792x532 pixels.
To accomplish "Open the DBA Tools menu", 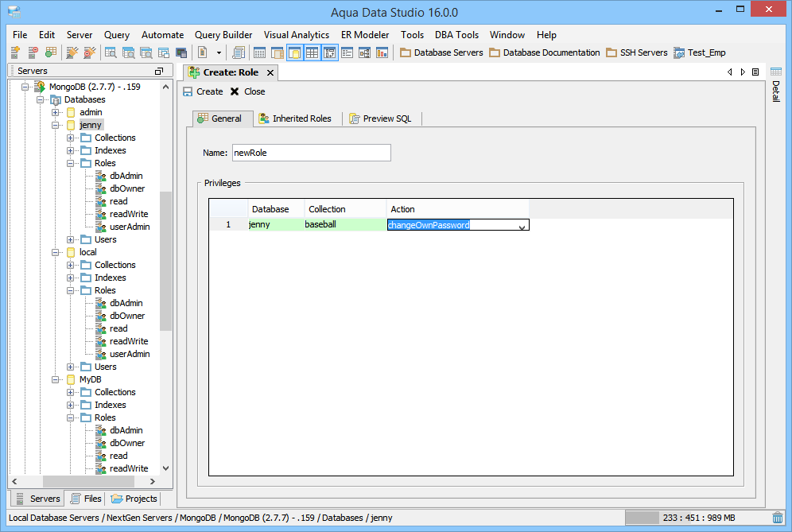I will (x=456, y=35).
